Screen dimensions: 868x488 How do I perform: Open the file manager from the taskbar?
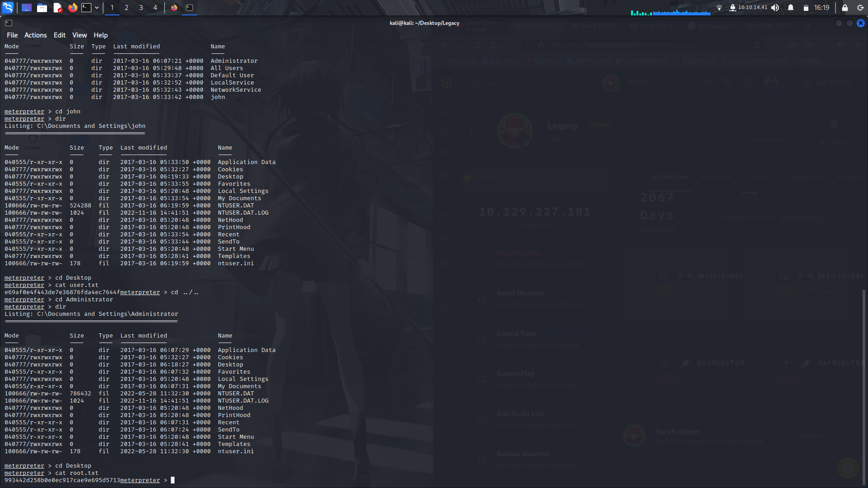click(x=42, y=7)
